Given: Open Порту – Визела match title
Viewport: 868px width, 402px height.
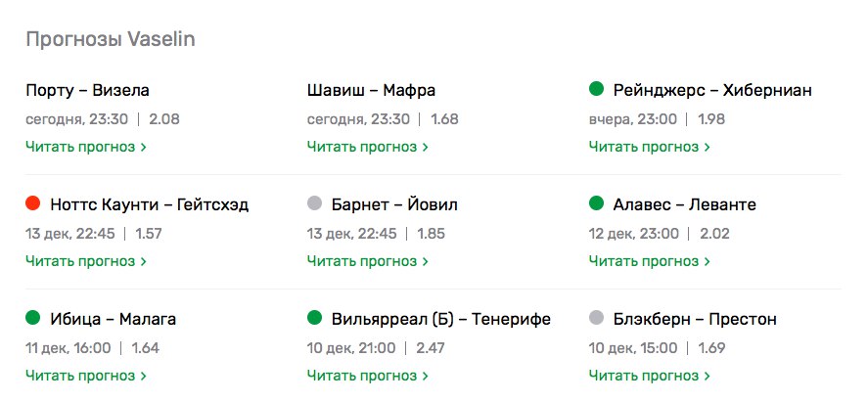Looking at the screenshot, I should pos(87,90).
